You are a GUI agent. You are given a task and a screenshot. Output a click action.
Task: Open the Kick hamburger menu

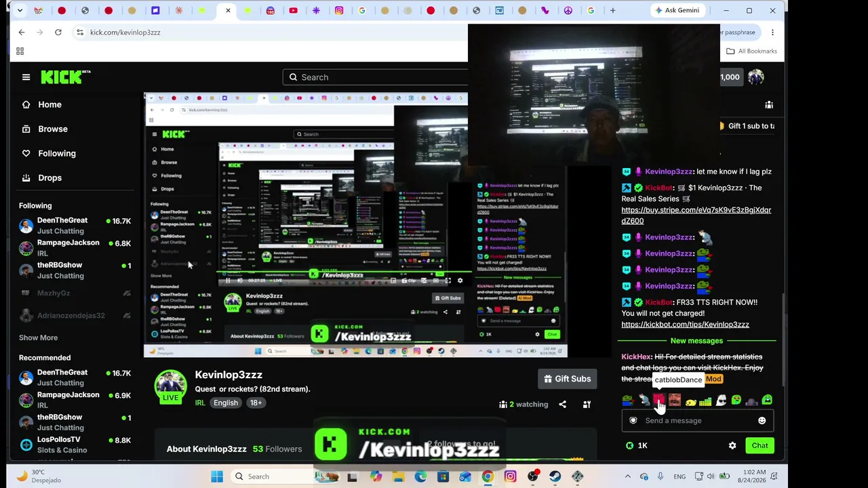coord(26,77)
